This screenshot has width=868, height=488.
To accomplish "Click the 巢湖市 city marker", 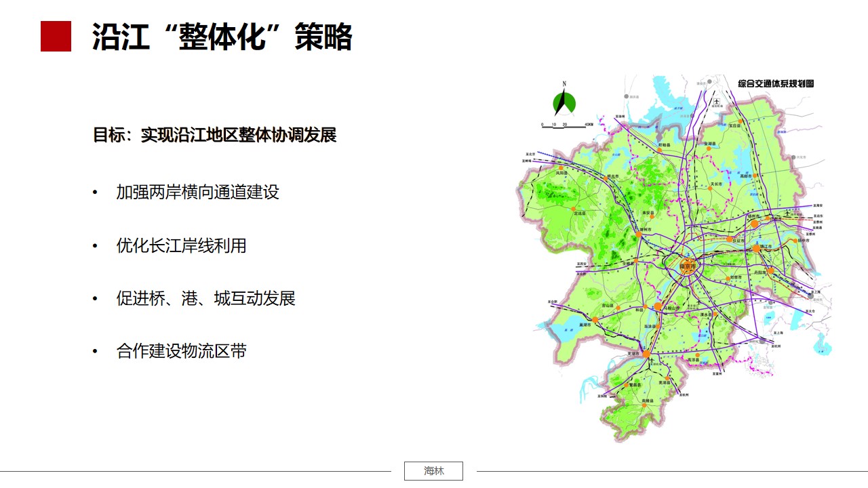I will click(595, 319).
